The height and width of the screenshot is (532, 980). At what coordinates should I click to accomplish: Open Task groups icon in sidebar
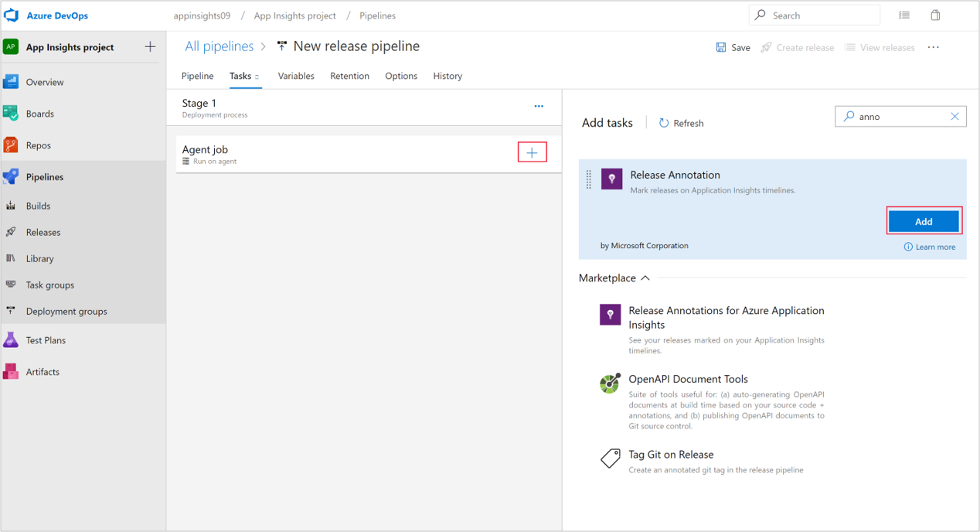tap(11, 285)
